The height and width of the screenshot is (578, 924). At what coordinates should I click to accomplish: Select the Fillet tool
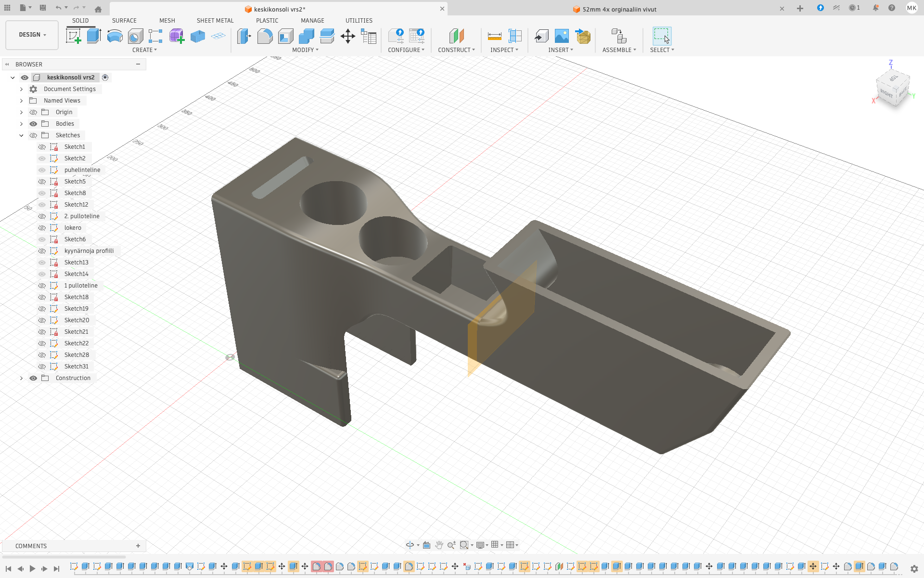click(x=265, y=36)
